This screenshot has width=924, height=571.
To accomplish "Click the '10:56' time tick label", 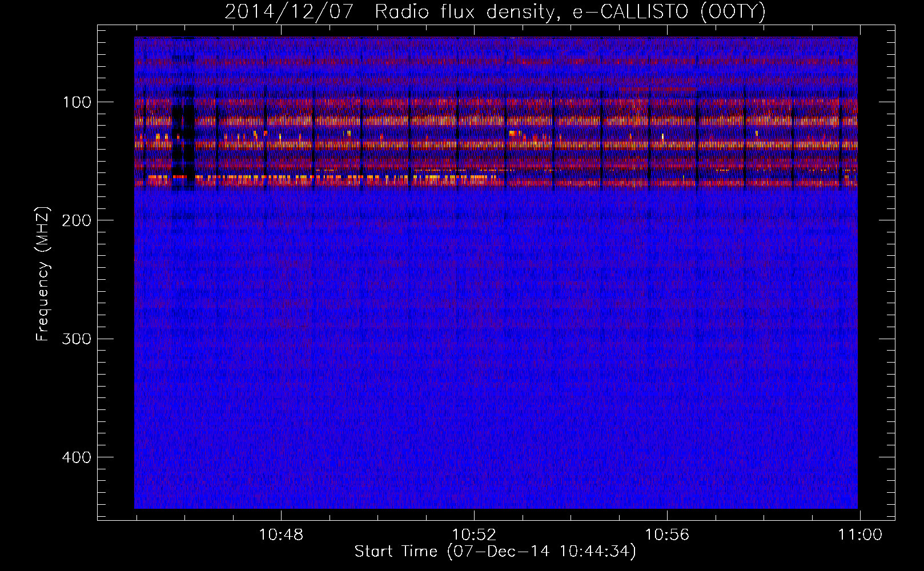I will (x=667, y=535).
